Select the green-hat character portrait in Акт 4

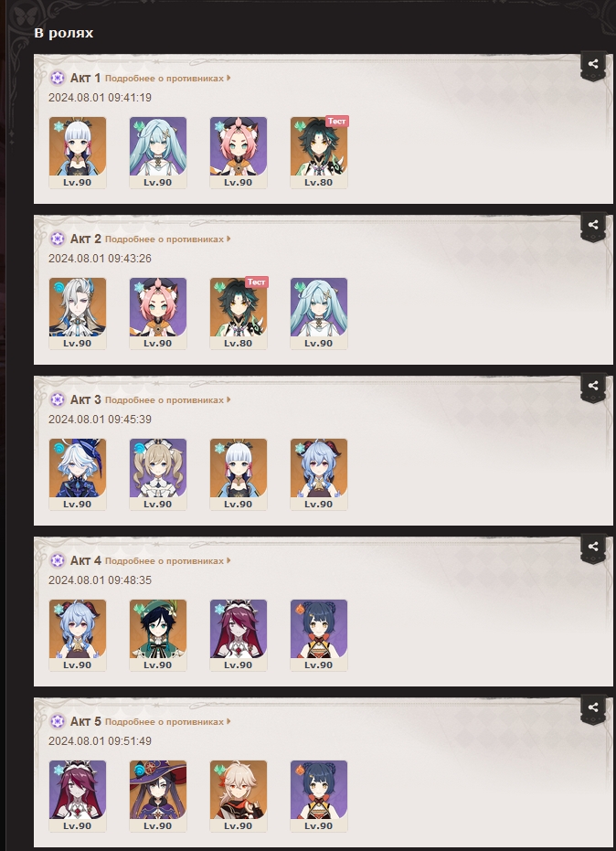pyautogui.click(x=158, y=635)
